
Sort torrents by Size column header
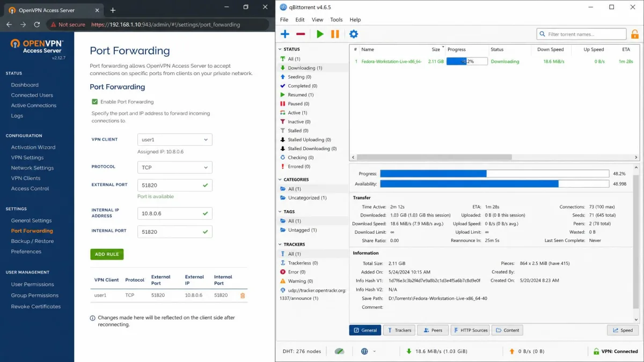[x=436, y=49]
